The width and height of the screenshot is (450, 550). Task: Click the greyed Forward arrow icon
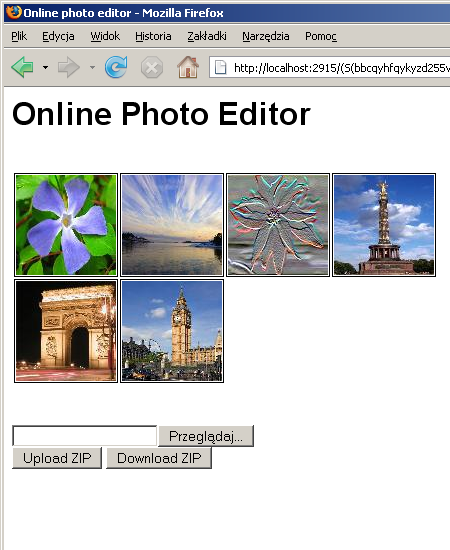click(69, 67)
